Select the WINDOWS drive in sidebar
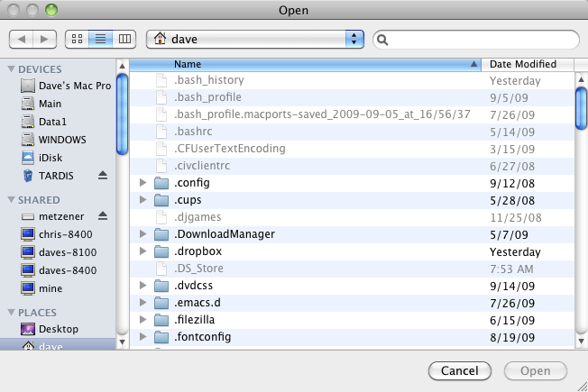588x392 pixels. 61,140
